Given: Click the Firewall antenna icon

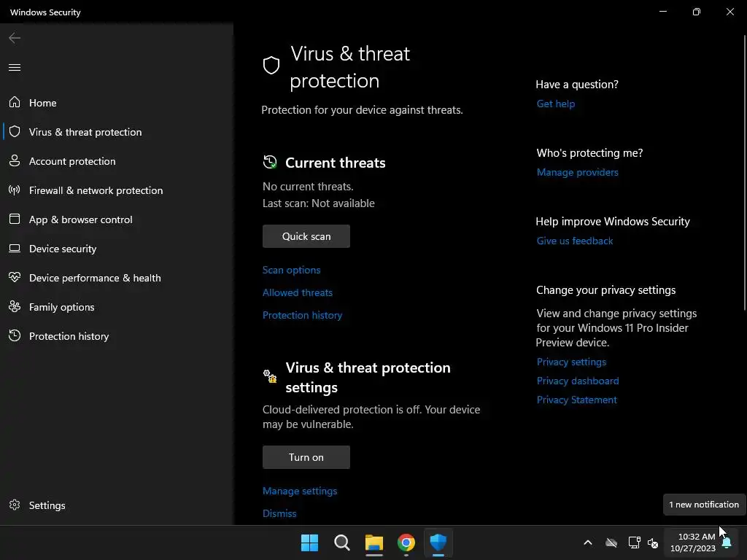Looking at the screenshot, I should (15, 190).
